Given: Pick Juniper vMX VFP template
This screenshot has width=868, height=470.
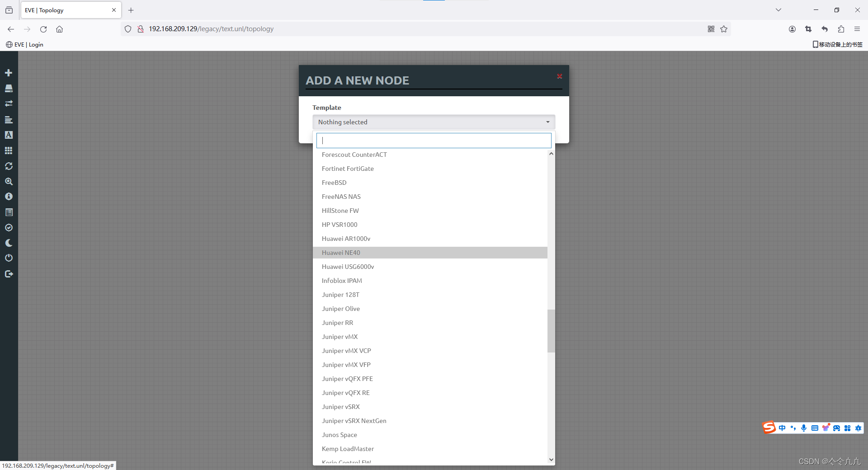Looking at the screenshot, I should coord(430,365).
